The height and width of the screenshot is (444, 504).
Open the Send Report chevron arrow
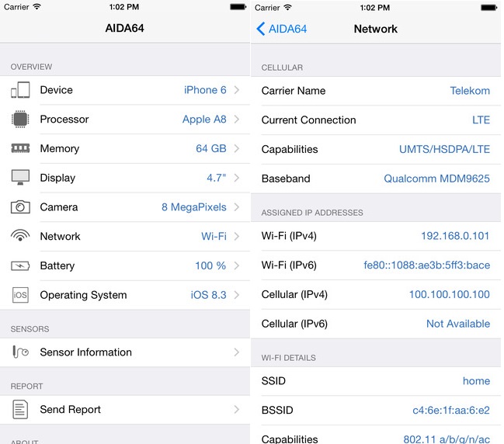click(236, 409)
